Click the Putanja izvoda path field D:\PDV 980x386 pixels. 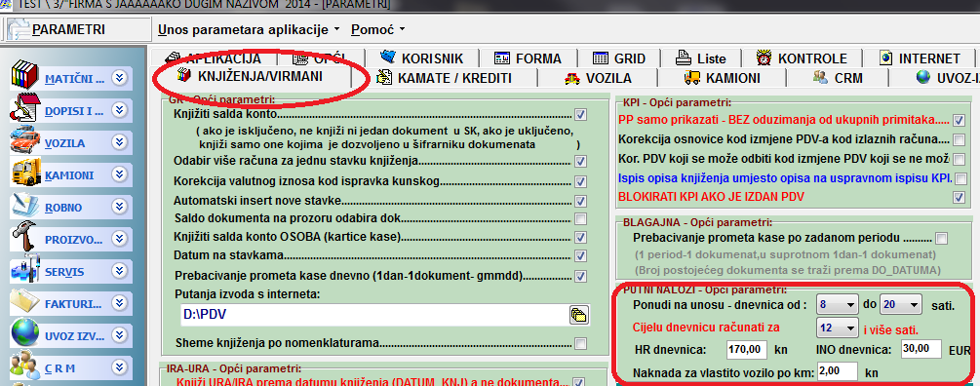click(373, 316)
